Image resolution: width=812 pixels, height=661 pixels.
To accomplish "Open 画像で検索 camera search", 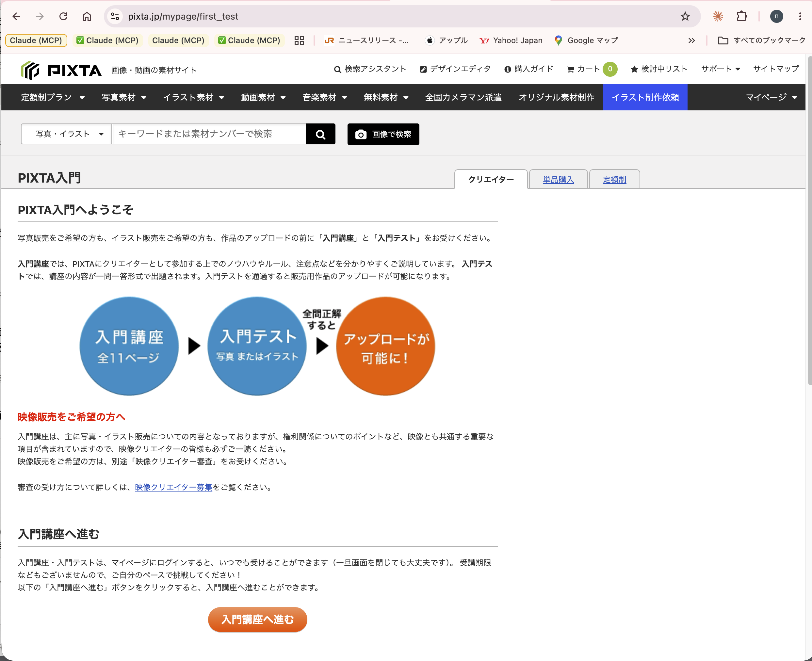I will point(383,134).
